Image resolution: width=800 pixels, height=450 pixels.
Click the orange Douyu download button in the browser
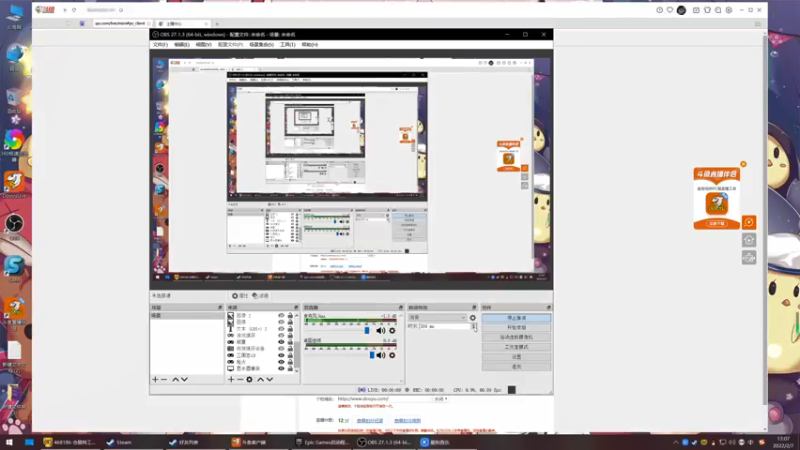pyautogui.click(x=716, y=223)
